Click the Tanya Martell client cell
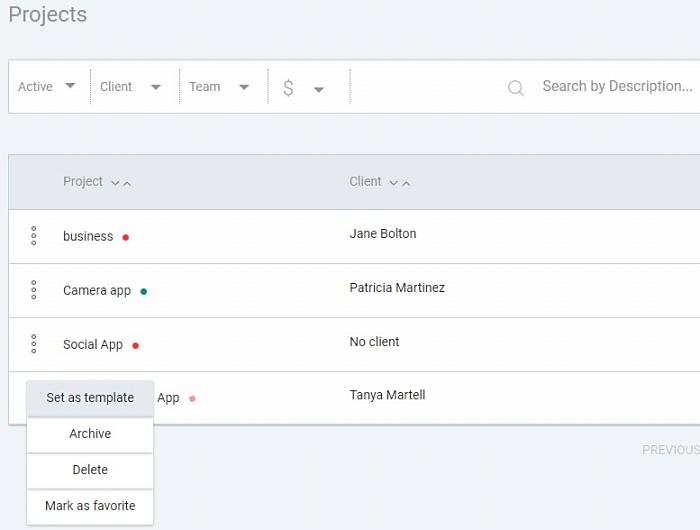 click(387, 395)
